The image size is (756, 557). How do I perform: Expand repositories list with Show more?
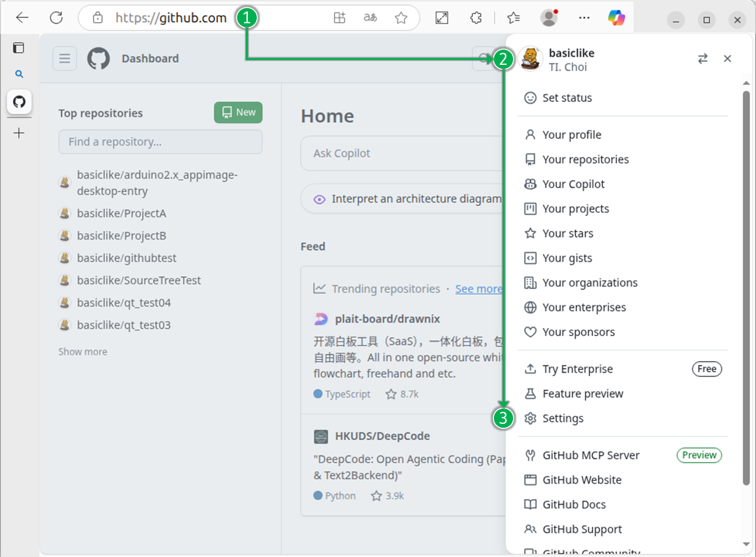(83, 352)
